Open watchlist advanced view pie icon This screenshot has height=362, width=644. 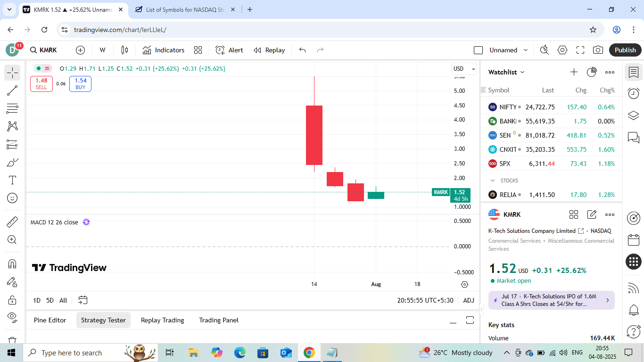592,72
